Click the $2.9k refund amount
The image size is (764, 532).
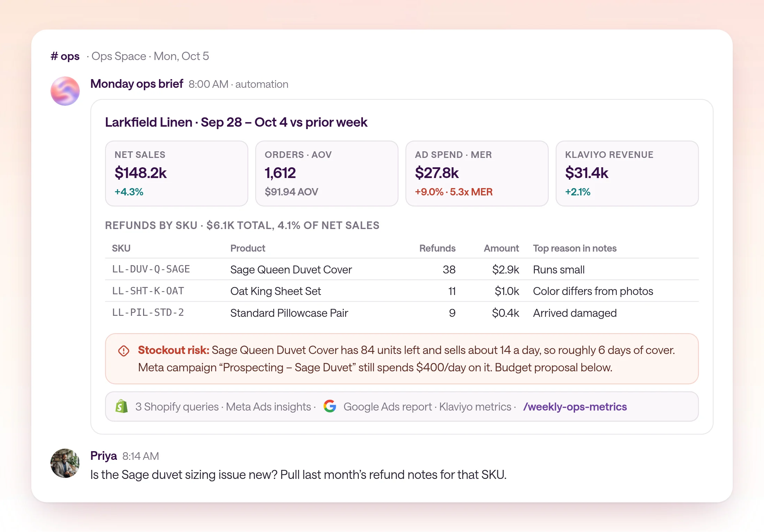coord(506,270)
